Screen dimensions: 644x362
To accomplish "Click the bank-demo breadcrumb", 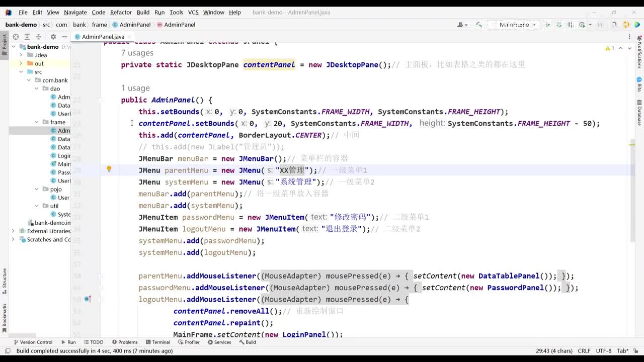I will 21,25.
